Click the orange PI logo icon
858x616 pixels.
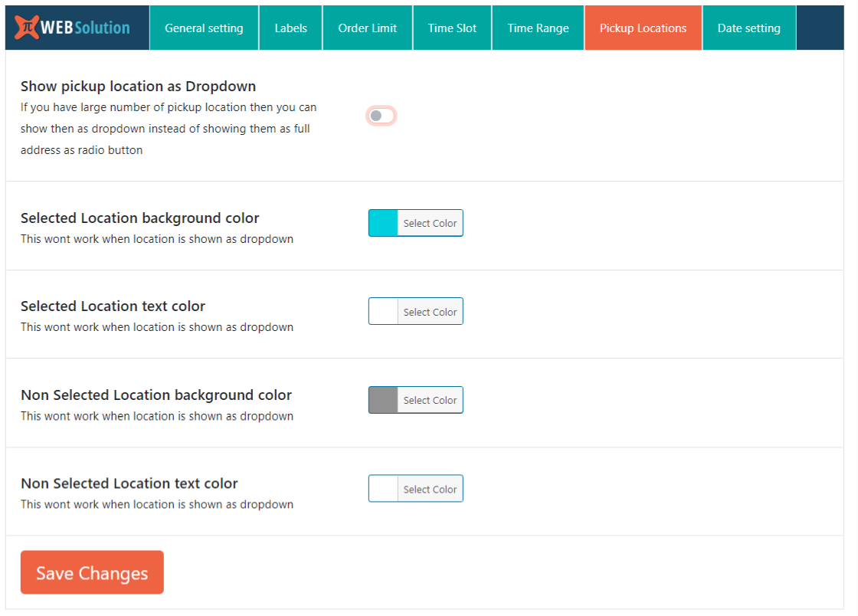(28, 28)
